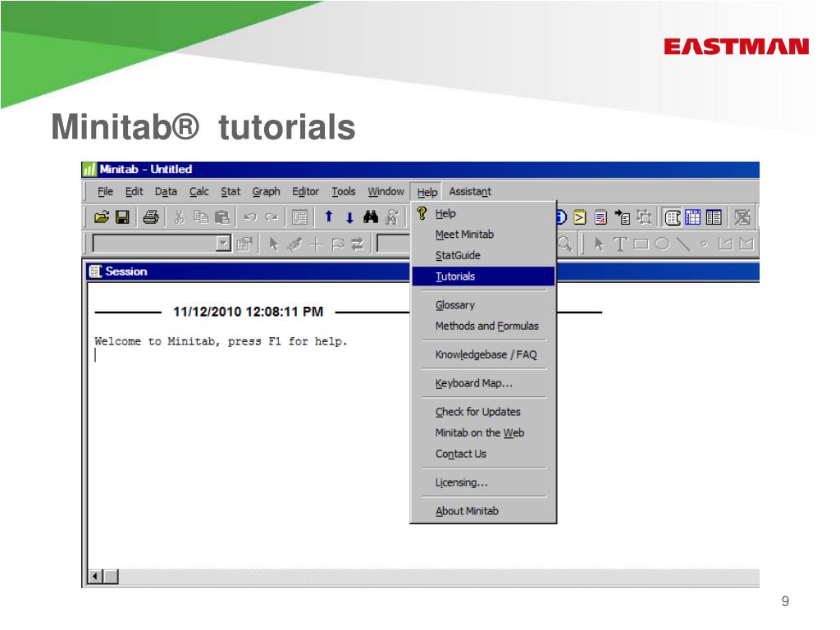Image resolution: width=840 pixels, height=630 pixels.
Task: Click Check for Updates menu entry
Action: coord(477,412)
